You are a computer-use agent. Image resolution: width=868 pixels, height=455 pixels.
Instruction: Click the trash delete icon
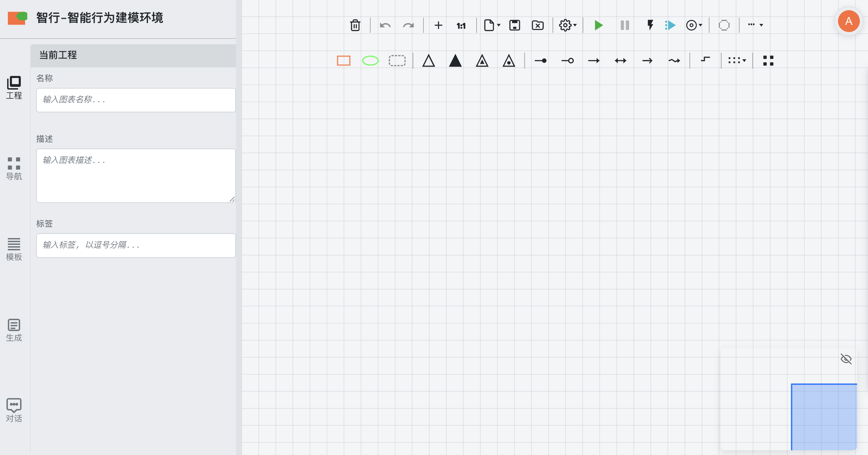pos(355,25)
